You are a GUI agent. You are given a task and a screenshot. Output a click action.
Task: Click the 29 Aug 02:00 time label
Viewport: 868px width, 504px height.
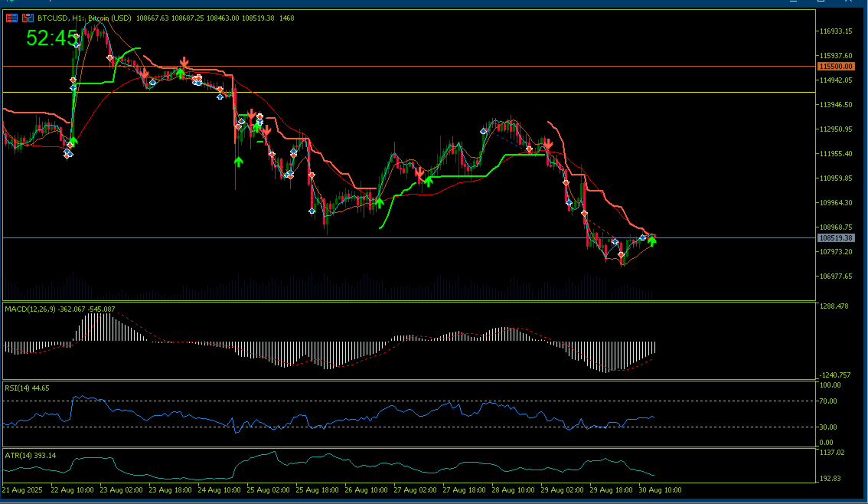(563, 490)
